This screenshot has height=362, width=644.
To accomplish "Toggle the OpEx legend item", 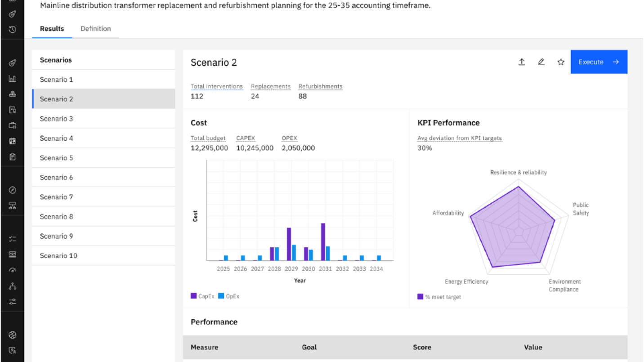I will point(221,296).
